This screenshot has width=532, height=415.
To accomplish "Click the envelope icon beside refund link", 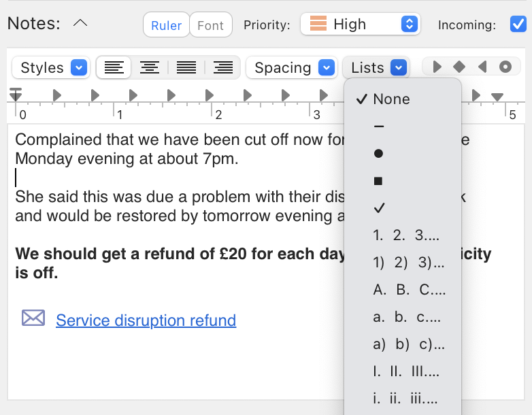I will pyautogui.click(x=33, y=318).
